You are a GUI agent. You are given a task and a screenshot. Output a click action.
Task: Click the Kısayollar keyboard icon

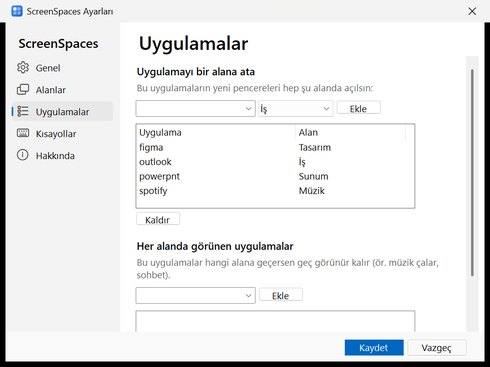[x=23, y=133]
